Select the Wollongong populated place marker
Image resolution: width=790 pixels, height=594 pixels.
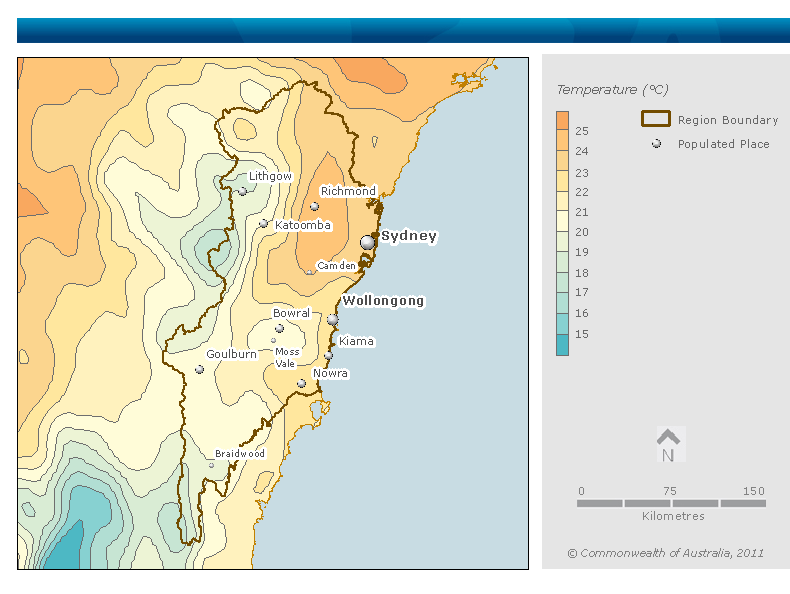[333, 319]
